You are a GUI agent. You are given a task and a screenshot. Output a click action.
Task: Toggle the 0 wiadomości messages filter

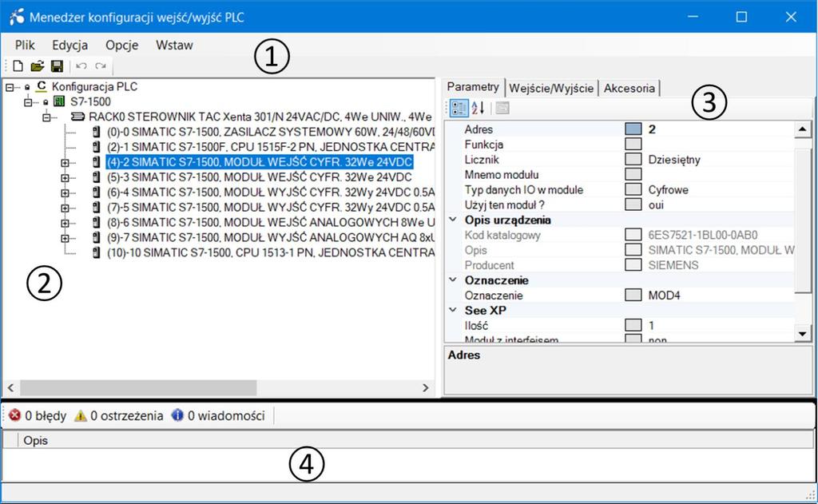(x=219, y=415)
